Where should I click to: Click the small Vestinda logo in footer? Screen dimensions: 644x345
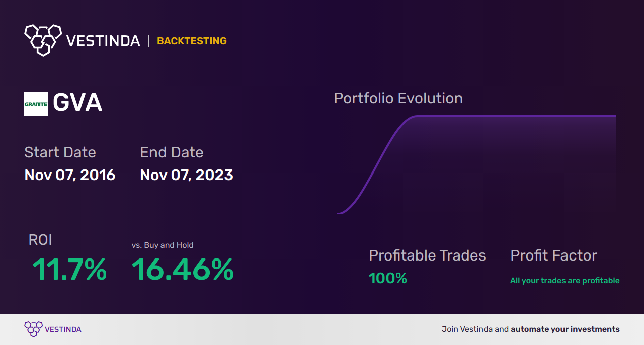[x=33, y=329]
